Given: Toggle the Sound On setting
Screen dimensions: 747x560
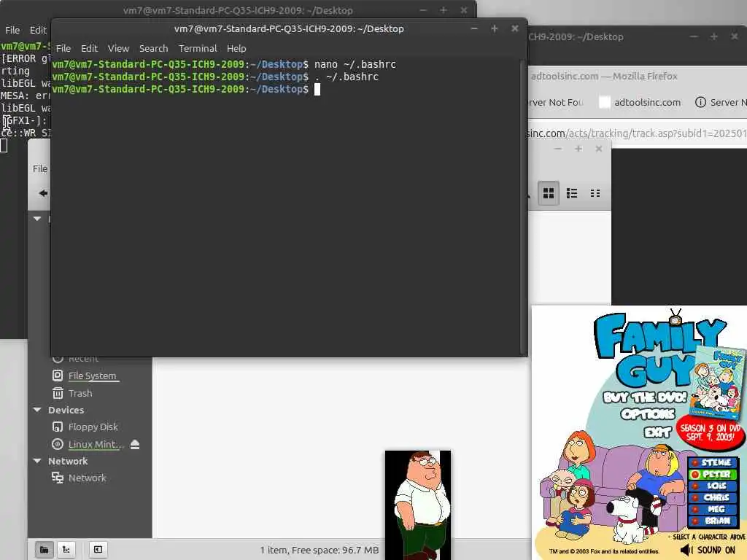Looking at the screenshot, I should (716, 550).
